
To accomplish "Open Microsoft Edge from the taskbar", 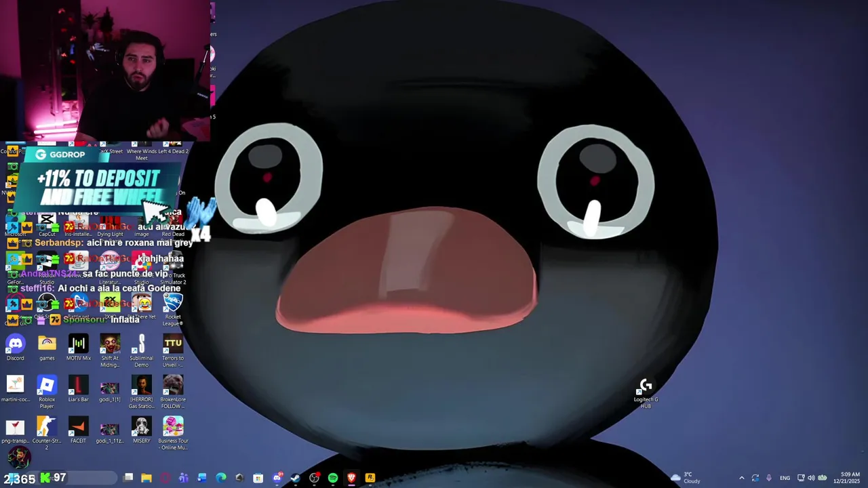I will [220, 478].
